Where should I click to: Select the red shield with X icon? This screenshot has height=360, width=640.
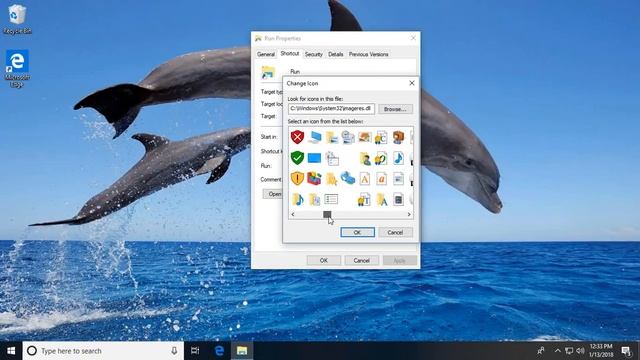coord(297,137)
